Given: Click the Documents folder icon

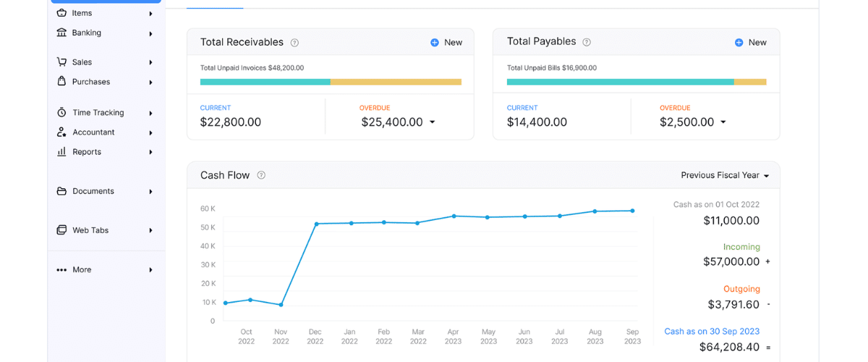Looking at the screenshot, I should click(61, 191).
